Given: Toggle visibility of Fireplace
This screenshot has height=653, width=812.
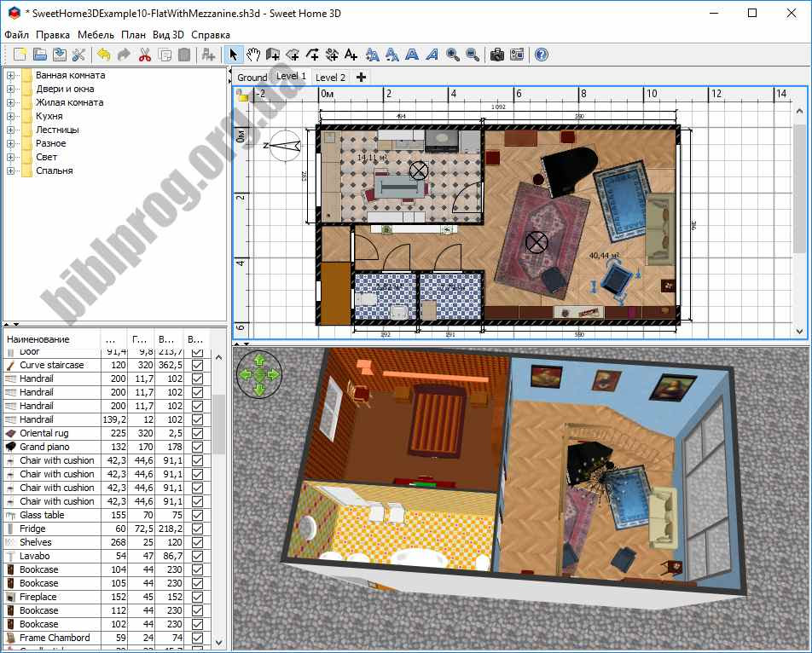Looking at the screenshot, I should pyautogui.click(x=197, y=597).
